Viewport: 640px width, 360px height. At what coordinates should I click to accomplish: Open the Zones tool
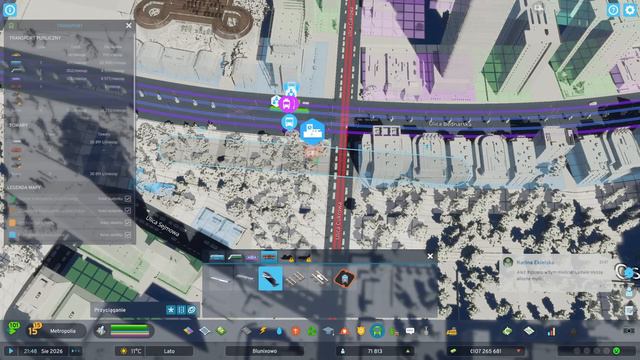tap(188, 331)
